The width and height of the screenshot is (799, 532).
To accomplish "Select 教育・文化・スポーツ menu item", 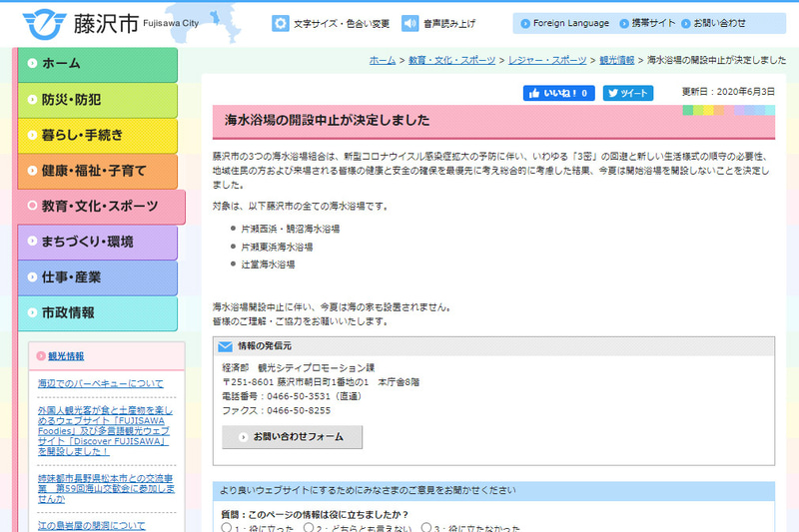I will pyautogui.click(x=102, y=208).
